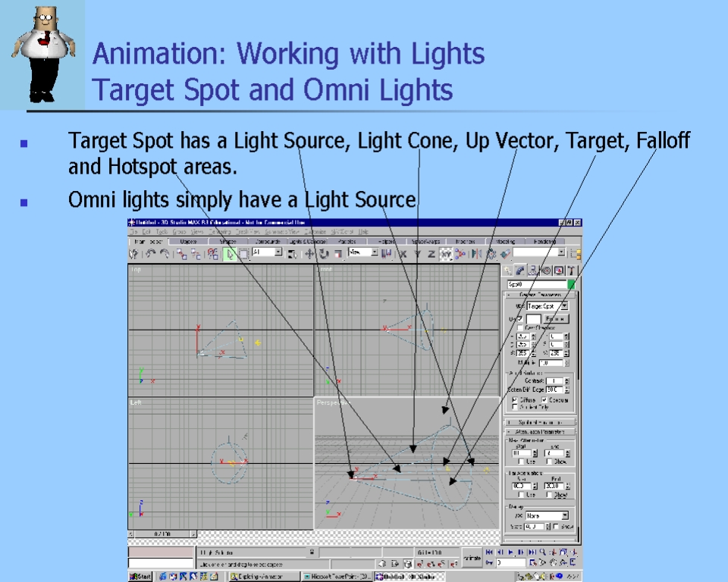The height and width of the screenshot is (582, 728).
Task: Open the Rendering tab in the tab panel
Action: coord(544,242)
